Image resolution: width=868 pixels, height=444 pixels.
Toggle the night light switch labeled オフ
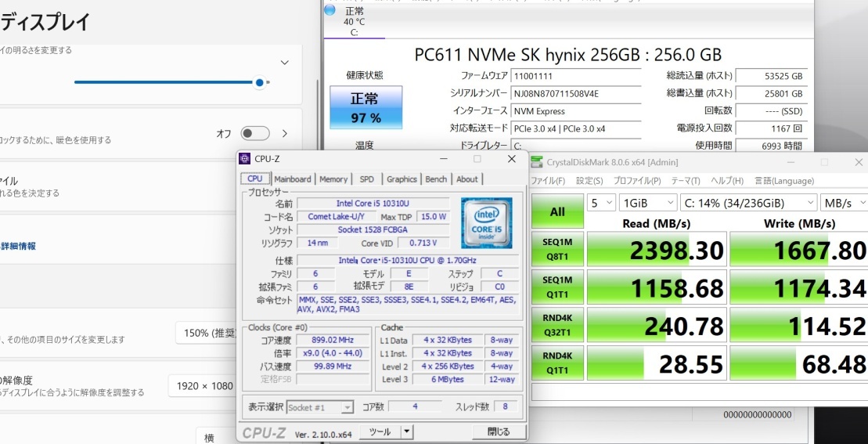click(x=255, y=133)
